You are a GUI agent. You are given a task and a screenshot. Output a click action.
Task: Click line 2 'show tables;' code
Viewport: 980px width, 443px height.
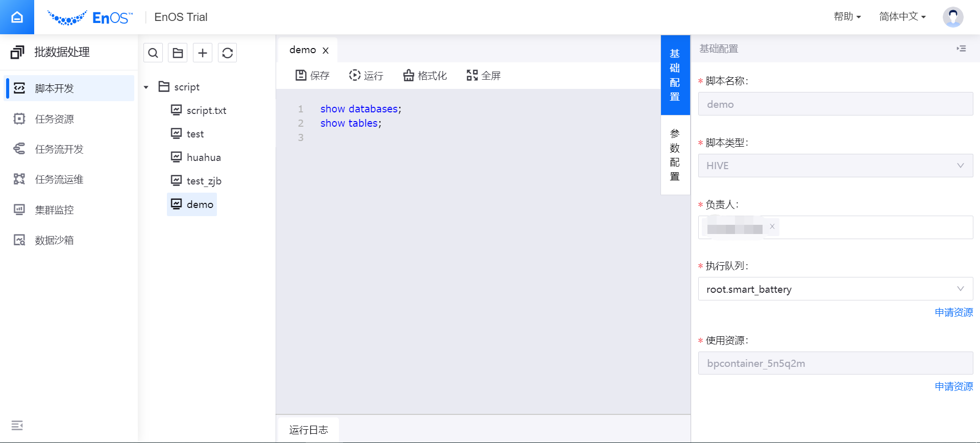coord(351,123)
